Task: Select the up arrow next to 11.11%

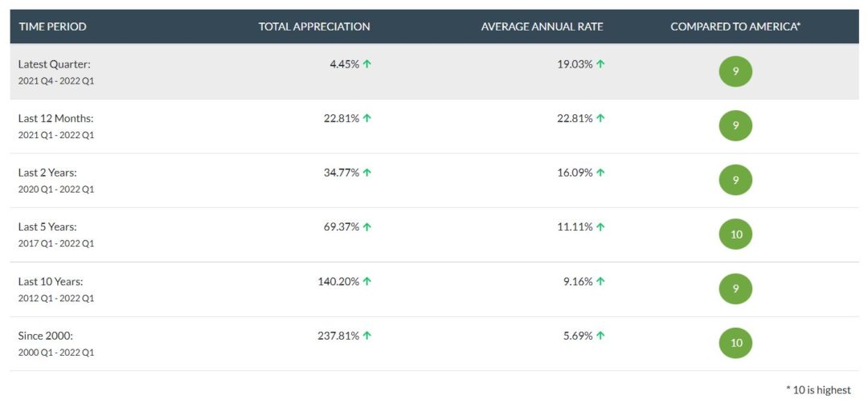Action: 600,227
